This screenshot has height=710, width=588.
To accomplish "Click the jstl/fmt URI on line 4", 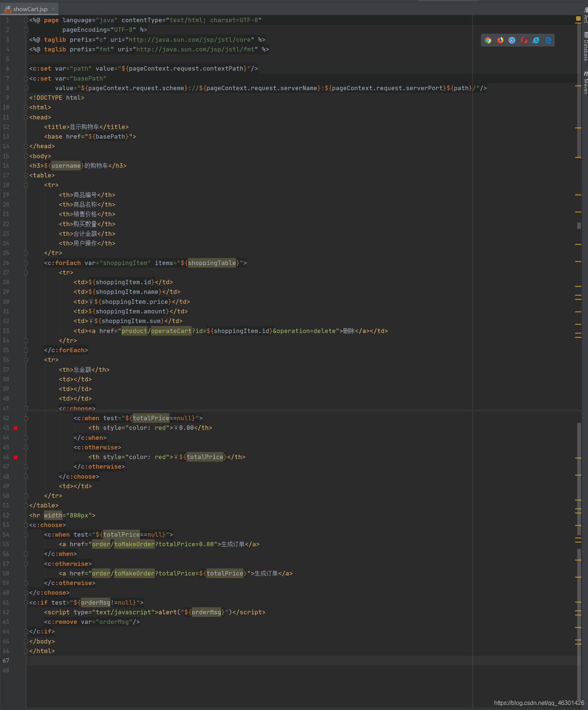I will (x=195, y=50).
